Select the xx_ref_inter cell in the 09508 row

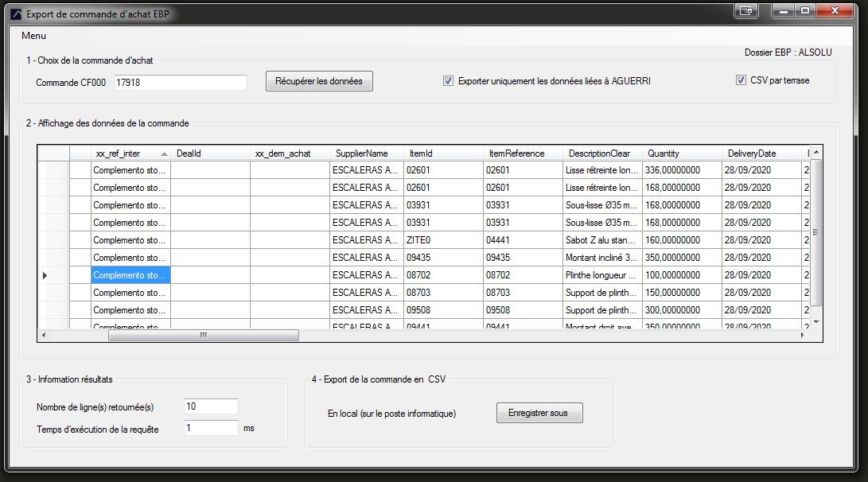tap(130, 310)
